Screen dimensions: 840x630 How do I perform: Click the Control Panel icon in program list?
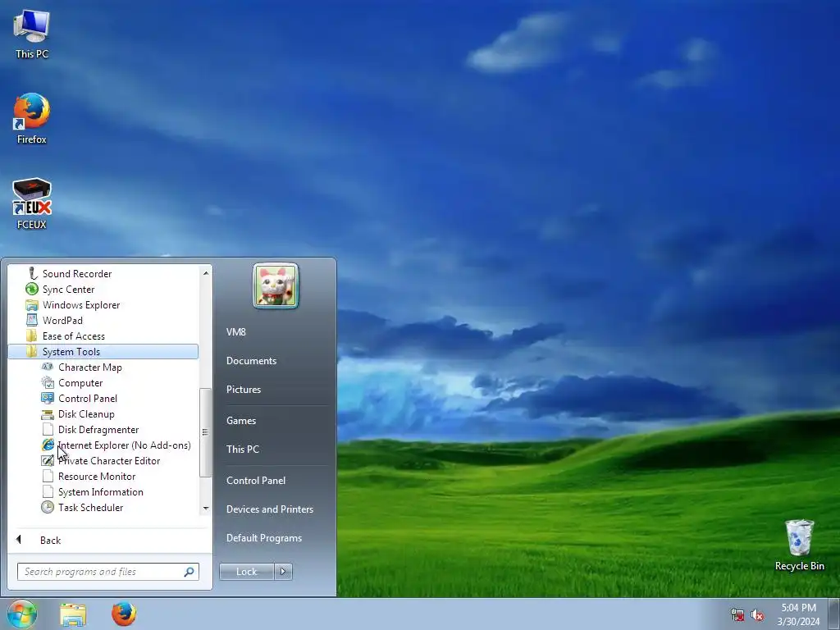[x=48, y=398]
